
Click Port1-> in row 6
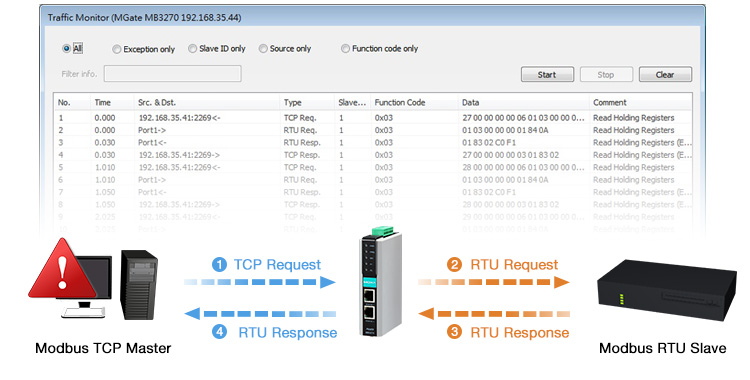click(x=152, y=180)
